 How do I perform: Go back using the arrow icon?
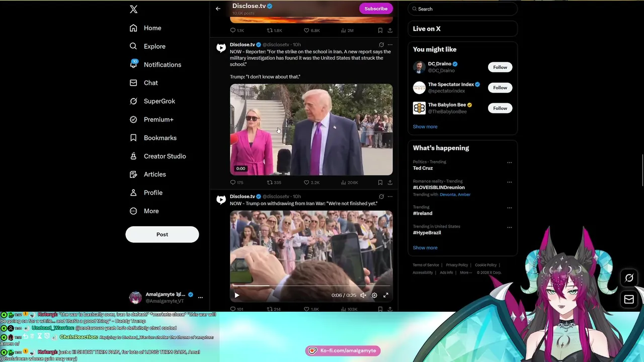(218, 9)
